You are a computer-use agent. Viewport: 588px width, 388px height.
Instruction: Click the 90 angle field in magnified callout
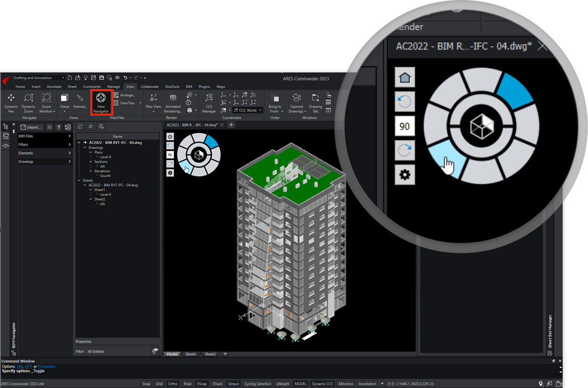[x=405, y=126]
